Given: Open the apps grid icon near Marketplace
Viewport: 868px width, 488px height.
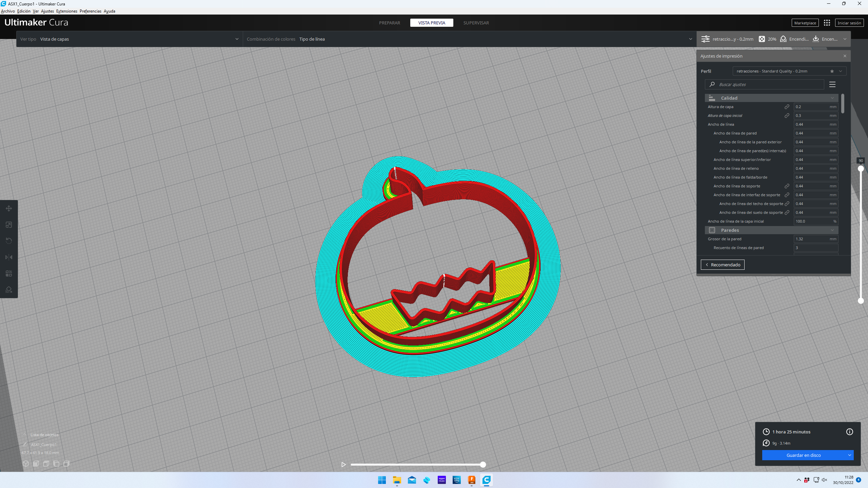Looking at the screenshot, I should [x=827, y=23].
